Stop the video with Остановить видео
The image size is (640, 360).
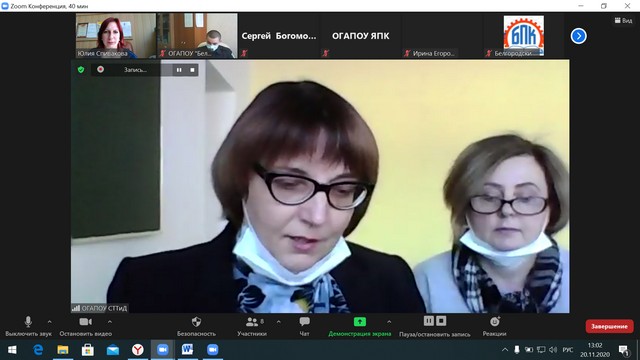pyautogui.click(x=85, y=327)
